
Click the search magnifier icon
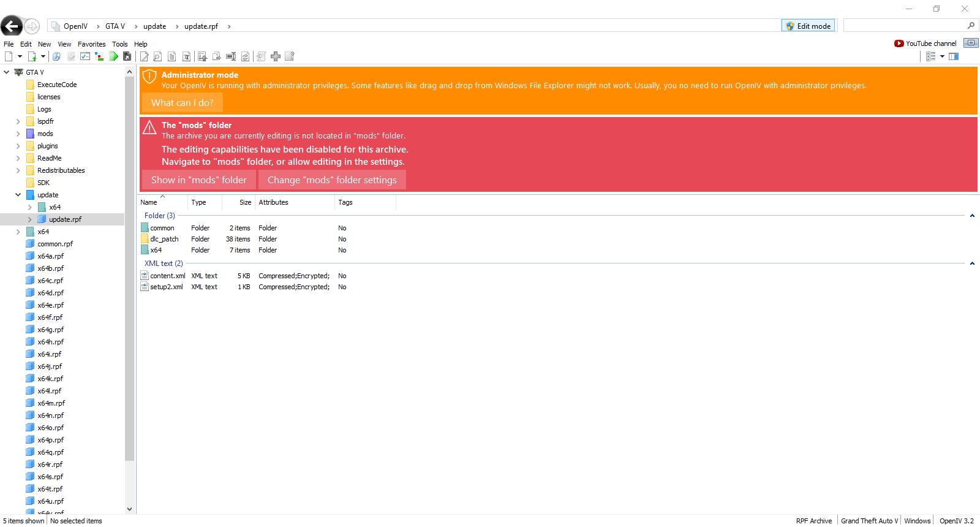coord(971,26)
